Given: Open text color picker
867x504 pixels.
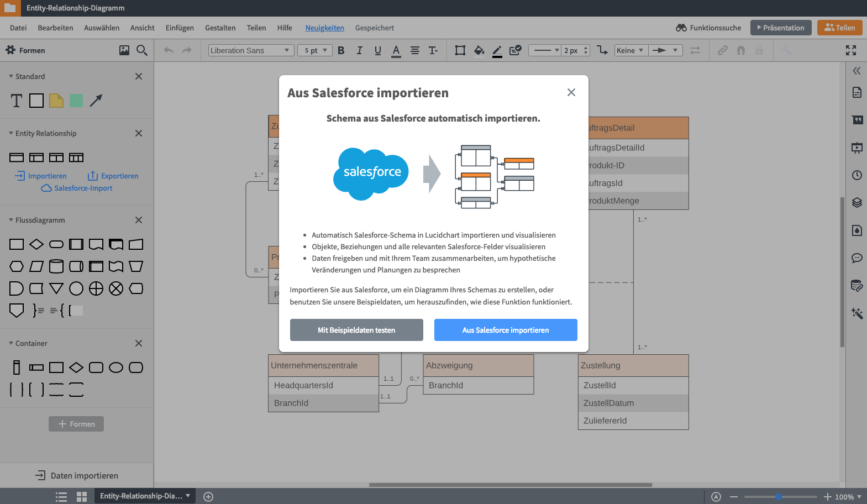Looking at the screenshot, I should click(x=396, y=51).
